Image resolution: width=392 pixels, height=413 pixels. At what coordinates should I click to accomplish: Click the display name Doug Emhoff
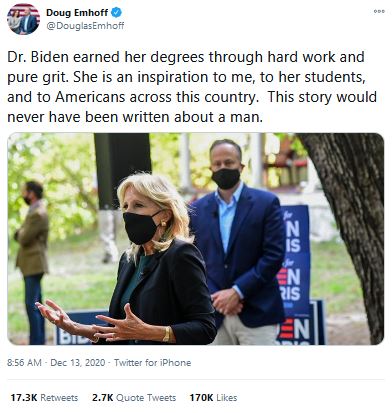pyautogui.click(x=77, y=13)
